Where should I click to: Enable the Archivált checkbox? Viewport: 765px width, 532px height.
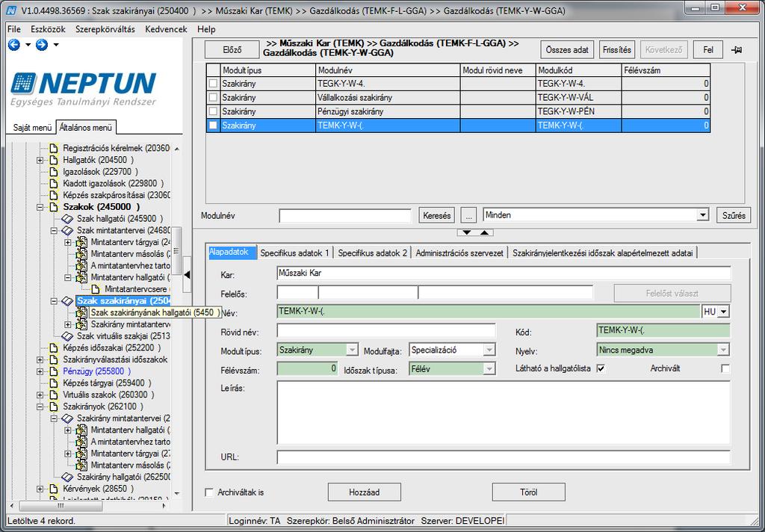(725, 368)
